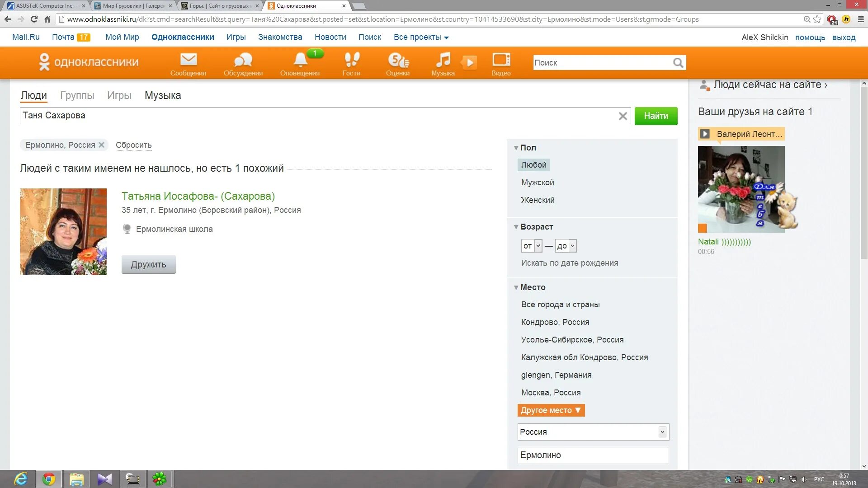
Task: Click profile photo thumbnail of Татьяна Иосафова
Action: [63, 231]
